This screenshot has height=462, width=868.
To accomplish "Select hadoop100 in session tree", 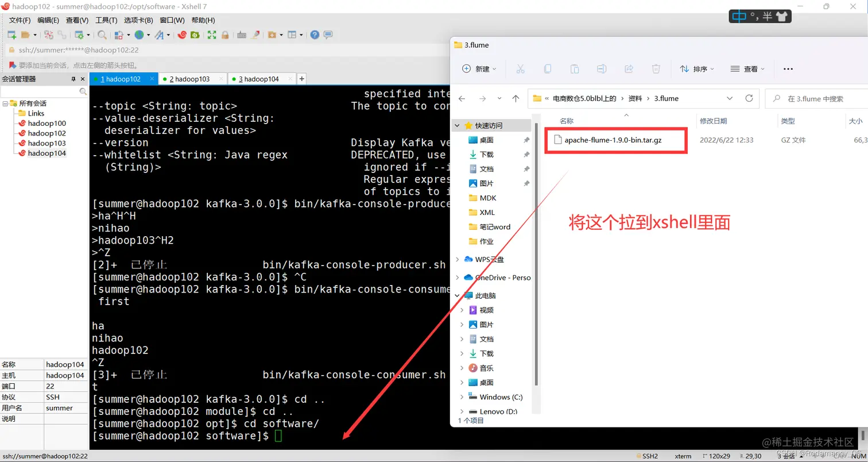I will point(46,123).
